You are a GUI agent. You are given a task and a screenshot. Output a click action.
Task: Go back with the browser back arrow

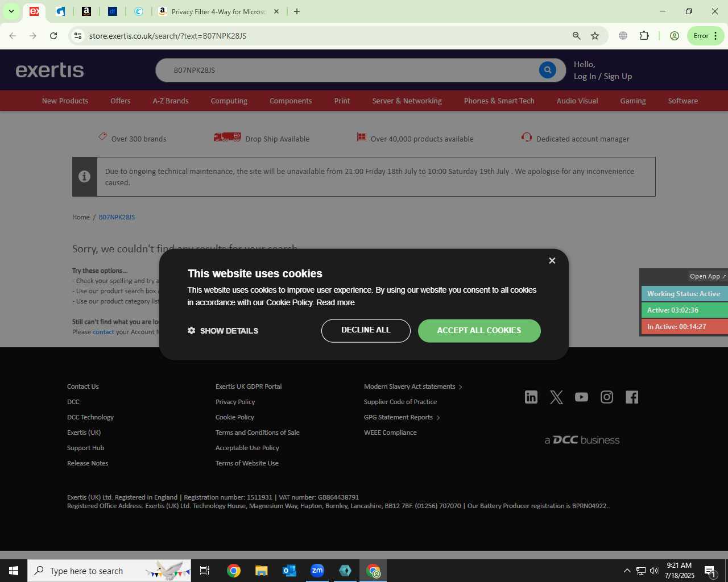point(13,36)
